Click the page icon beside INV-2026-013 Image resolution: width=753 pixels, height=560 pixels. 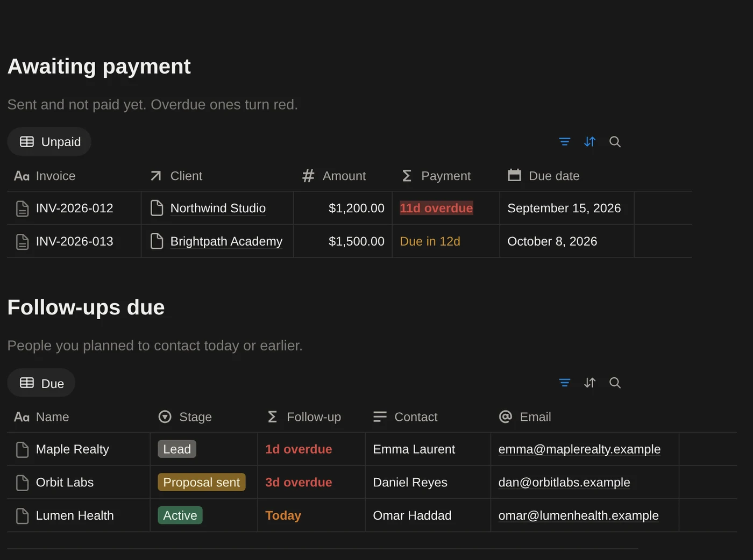coord(22,242)
